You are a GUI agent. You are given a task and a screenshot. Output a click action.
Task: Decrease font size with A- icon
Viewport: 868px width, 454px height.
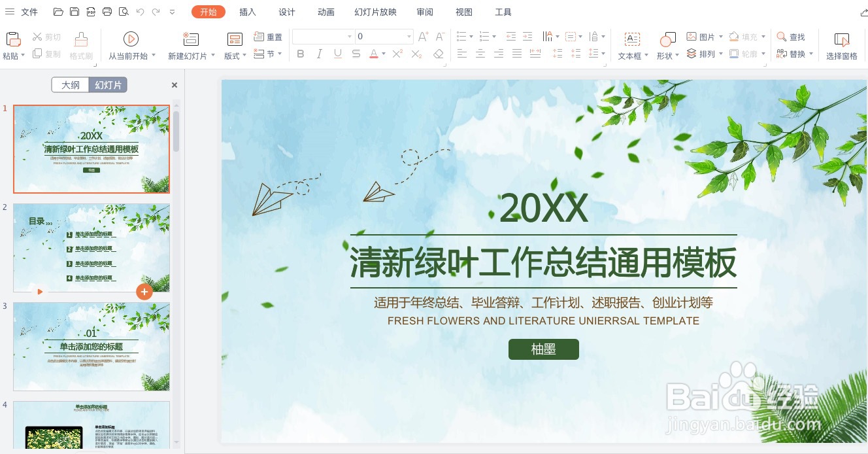pos(441,37)
